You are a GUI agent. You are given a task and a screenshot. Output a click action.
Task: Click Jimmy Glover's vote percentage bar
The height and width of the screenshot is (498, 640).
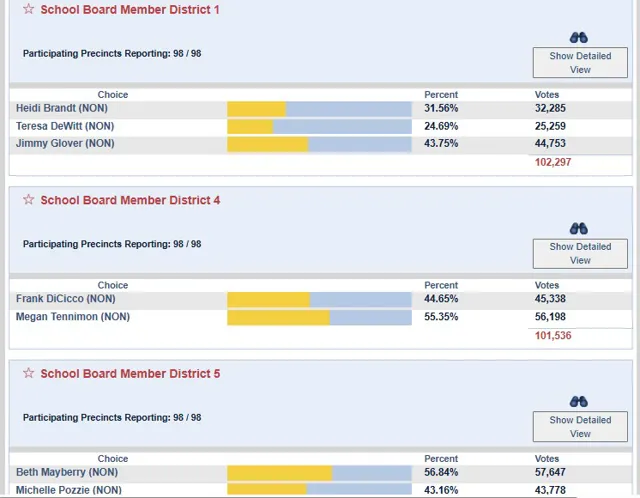point(319,145)
